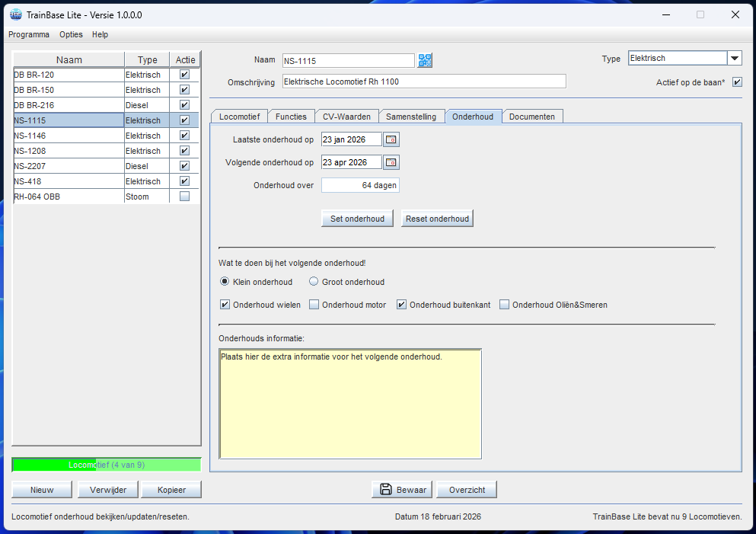The image size is (756, 534).
Task: Select Groot onderhoud radio button
Action: coord(314,282)
